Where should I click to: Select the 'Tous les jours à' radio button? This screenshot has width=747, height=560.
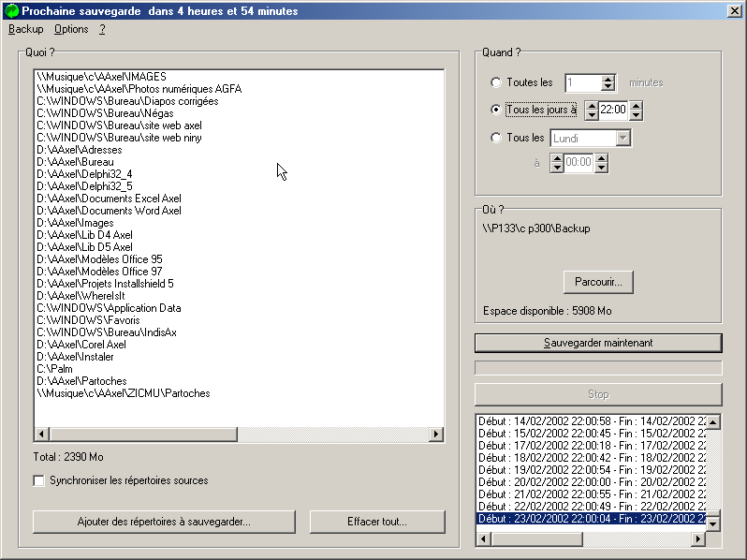(496, 110)
